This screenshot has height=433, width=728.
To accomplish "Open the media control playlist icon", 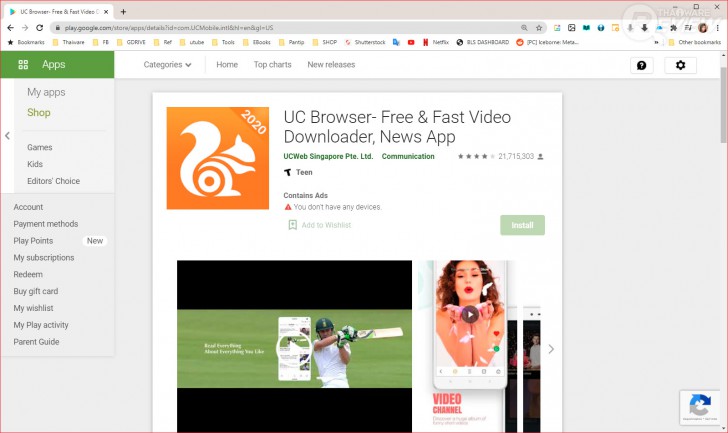I will click(x=688, y=28).
